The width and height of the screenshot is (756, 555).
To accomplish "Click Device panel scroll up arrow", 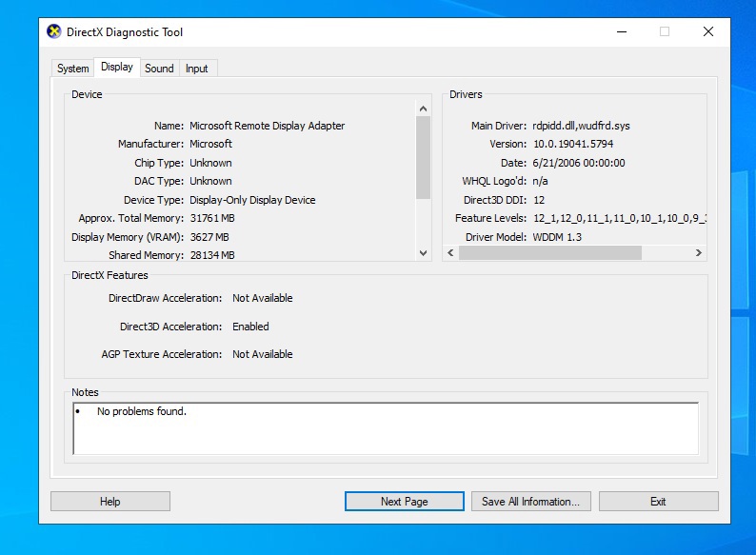I will 424,109.
